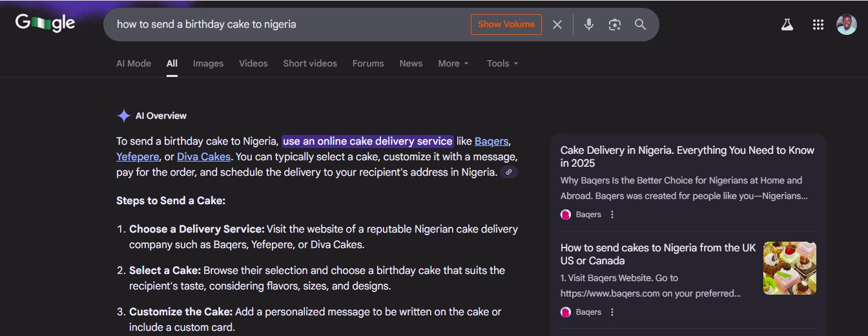Open 'How to send cakes to Nigeria' result
This screenshot has width=868, height=336.
click(x=658, y=254)
